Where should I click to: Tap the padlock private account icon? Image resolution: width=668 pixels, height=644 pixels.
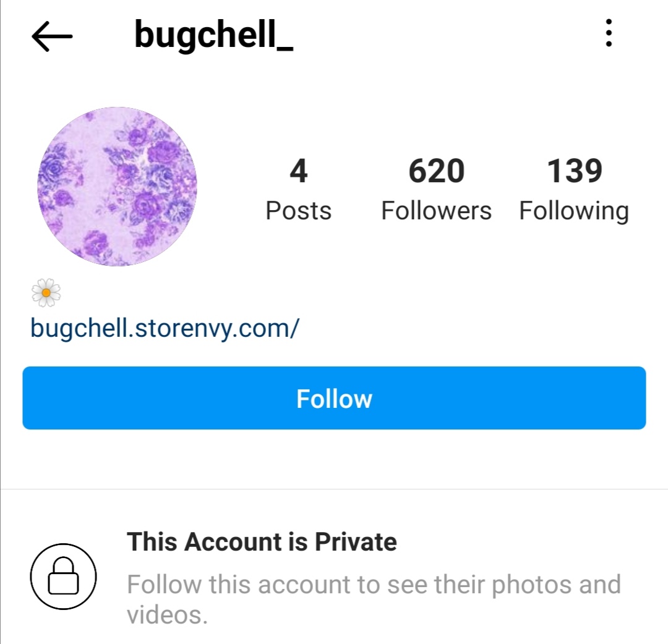64,576
